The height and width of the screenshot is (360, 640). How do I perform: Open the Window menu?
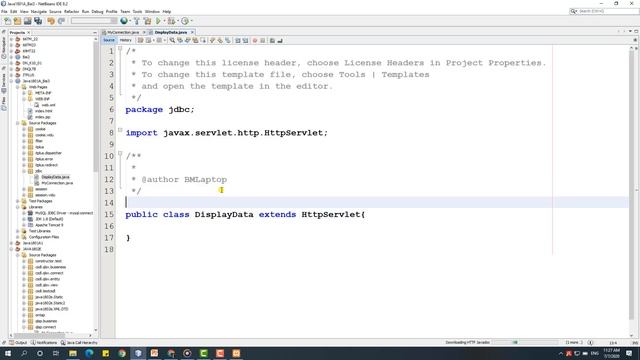click(x=152, y=11)
